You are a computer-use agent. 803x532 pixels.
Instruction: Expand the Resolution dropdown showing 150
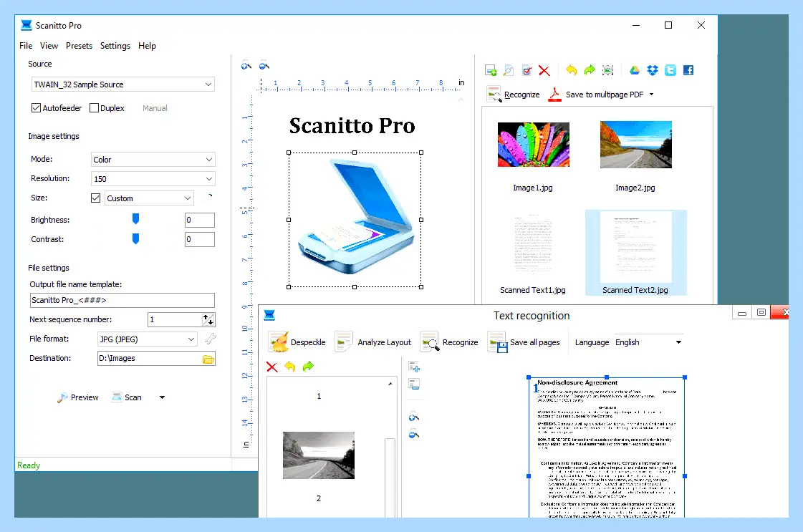click(153, 179)
